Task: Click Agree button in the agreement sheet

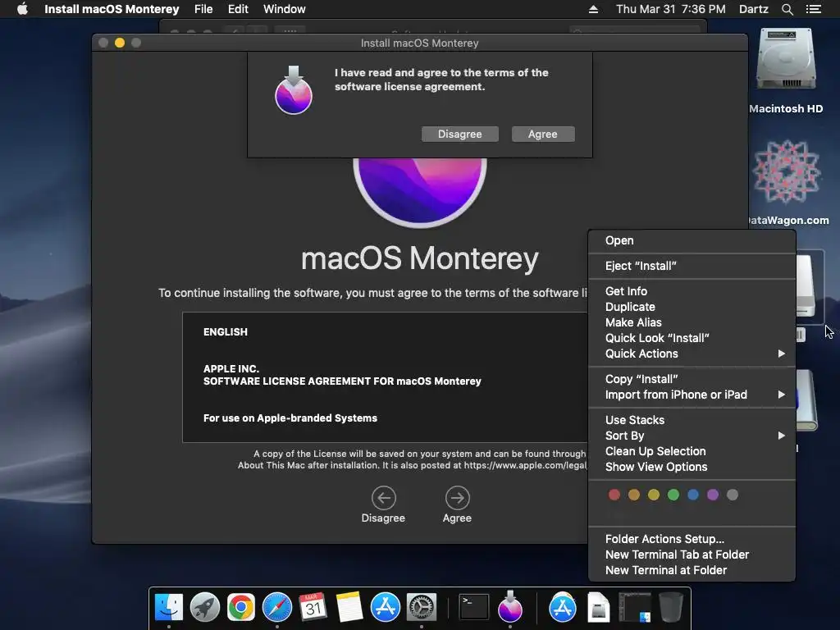Action: 543,134
